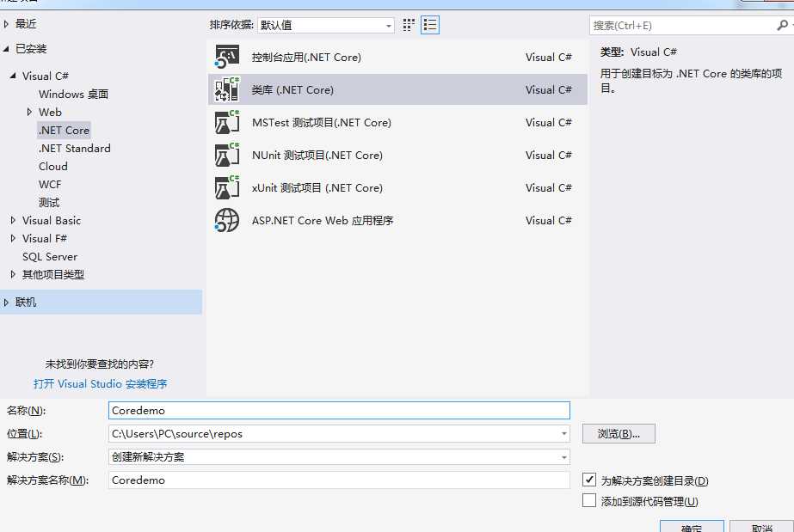The height and width of the screenshot is (532, 794).
Task: Switch to small icons view
Action: (x=409, y=25)
